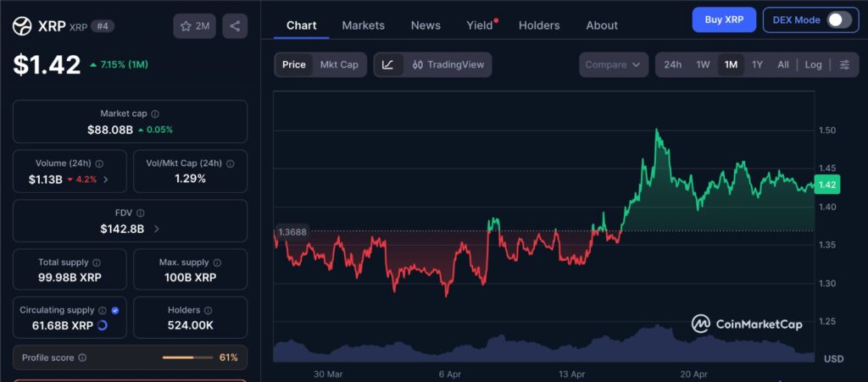The image size is (868, 382).
Task: Click the 100B XRP max supply value
Action: coord(191,278)
